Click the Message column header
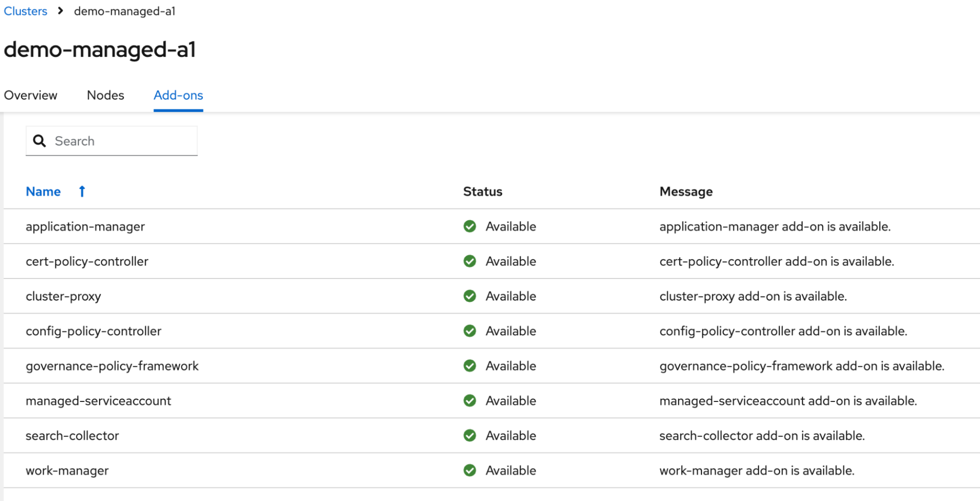 tap(685, 192)
